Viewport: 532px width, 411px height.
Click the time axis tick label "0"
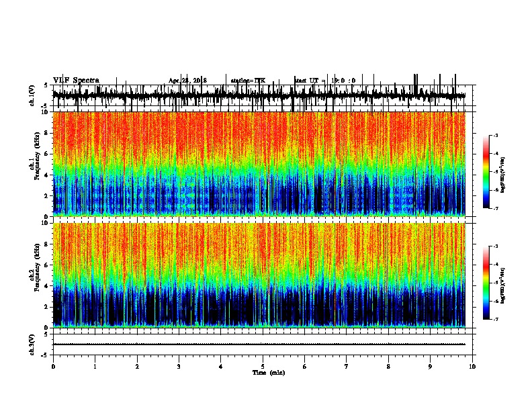point(53,367)
